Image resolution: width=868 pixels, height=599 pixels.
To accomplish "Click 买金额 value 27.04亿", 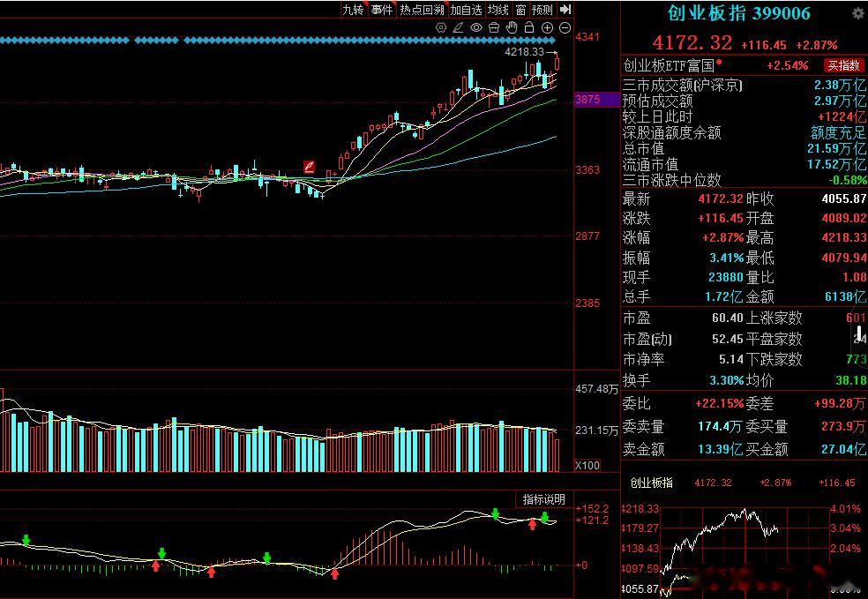I will [x=843, y=450].
